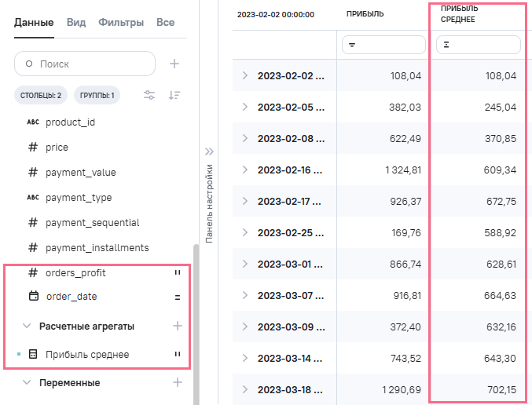Screen dimensions: 532x405
Task: Open the column settings sliders icon
Action: [149, 96]
